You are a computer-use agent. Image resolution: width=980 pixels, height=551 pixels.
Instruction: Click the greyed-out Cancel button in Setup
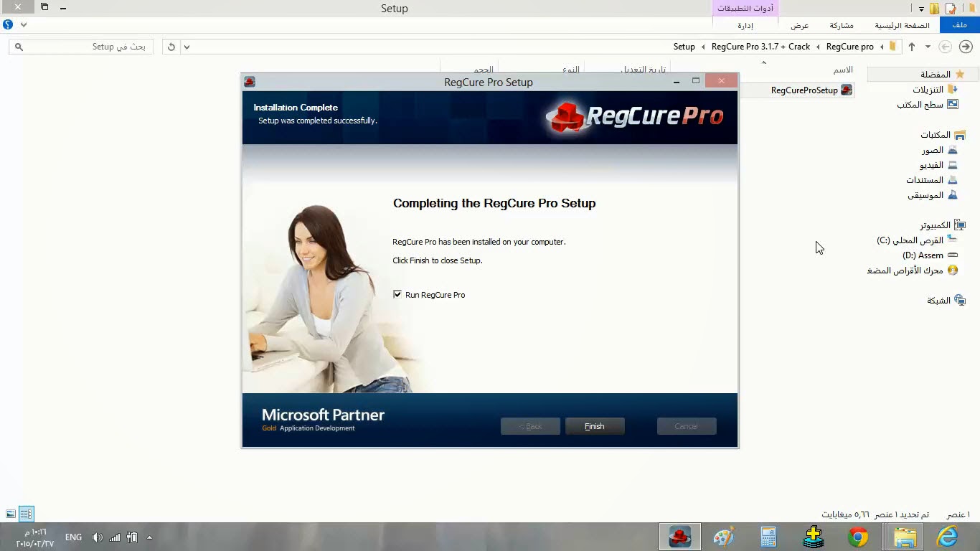coord(687,426)
